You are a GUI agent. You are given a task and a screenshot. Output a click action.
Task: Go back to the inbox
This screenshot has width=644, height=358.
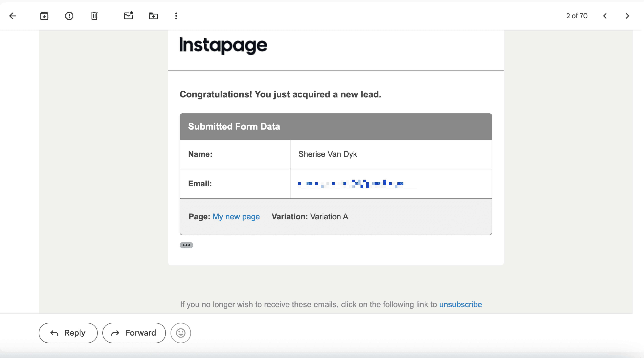point(13,16)
